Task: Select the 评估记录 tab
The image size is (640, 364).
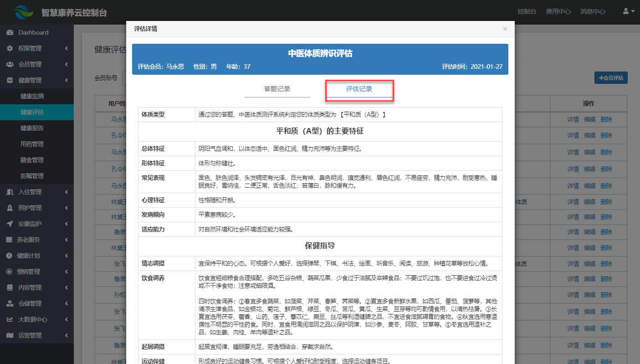Action: tap(359, 89)
